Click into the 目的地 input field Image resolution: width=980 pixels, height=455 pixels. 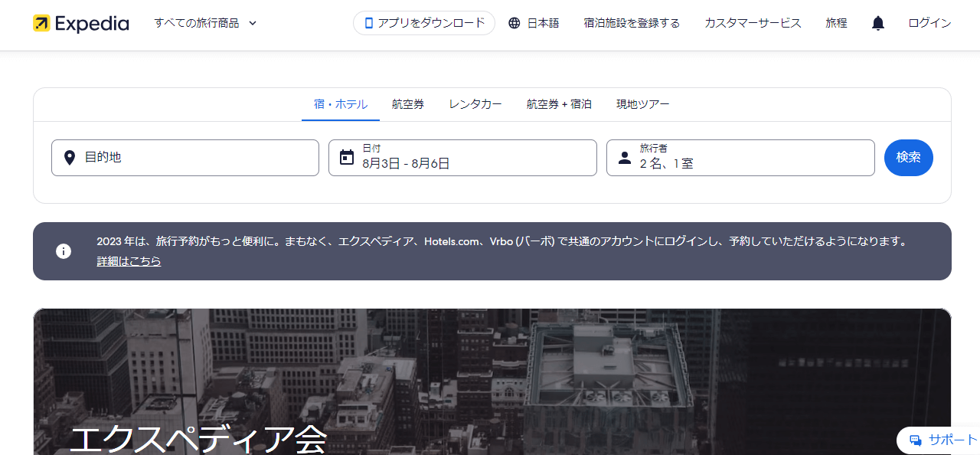pos(195,158)
